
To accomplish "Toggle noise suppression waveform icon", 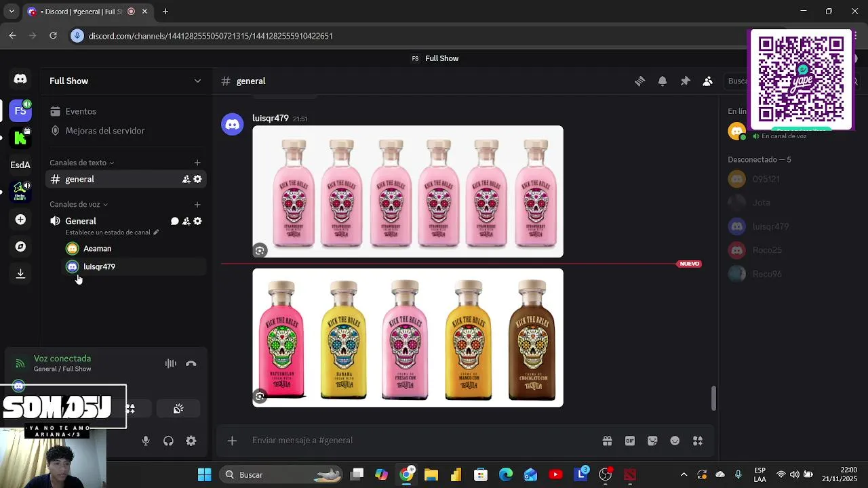I will 171,363.
